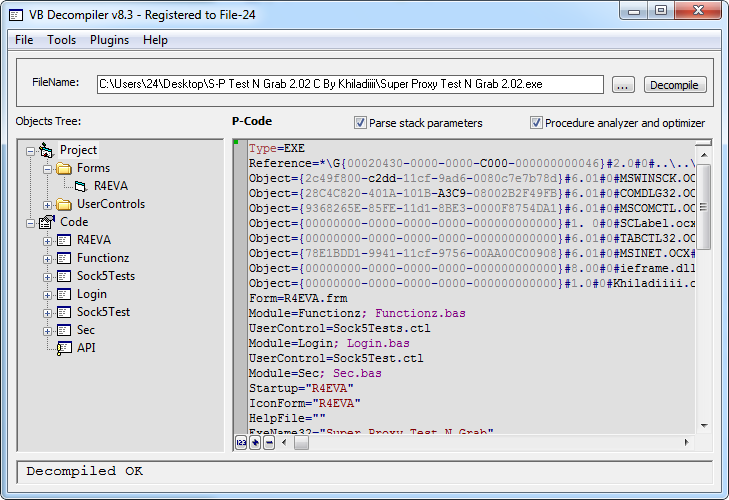The width and height of the screenshot is (729, 500).
Task: Click the Sock5Tests module icon
Action: pyautogui.click(x=64, y=276)
